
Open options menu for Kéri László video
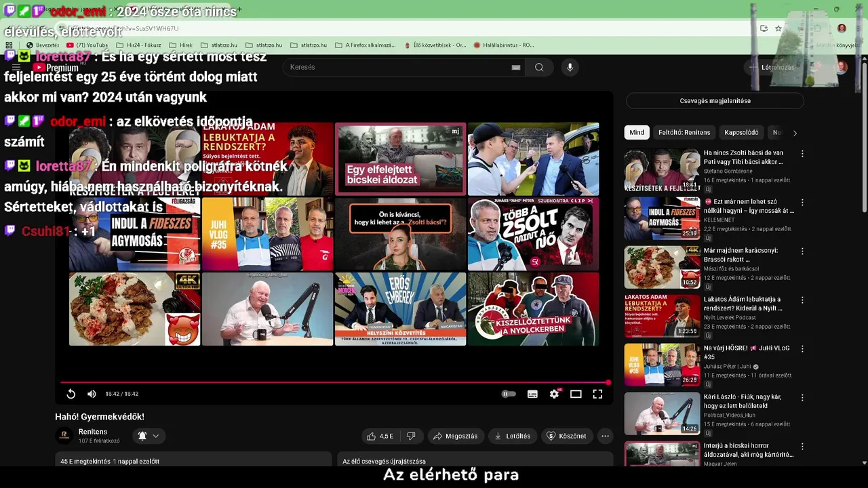802,398
